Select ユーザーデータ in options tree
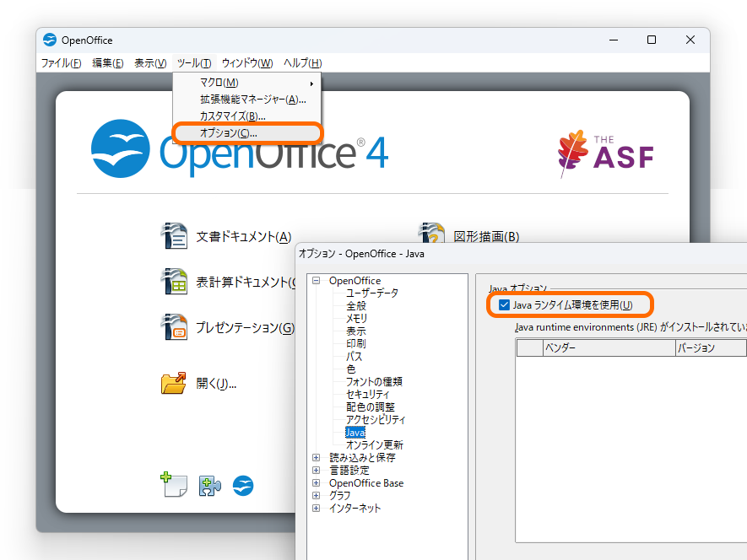747x560 pixels. click(372, 293)
